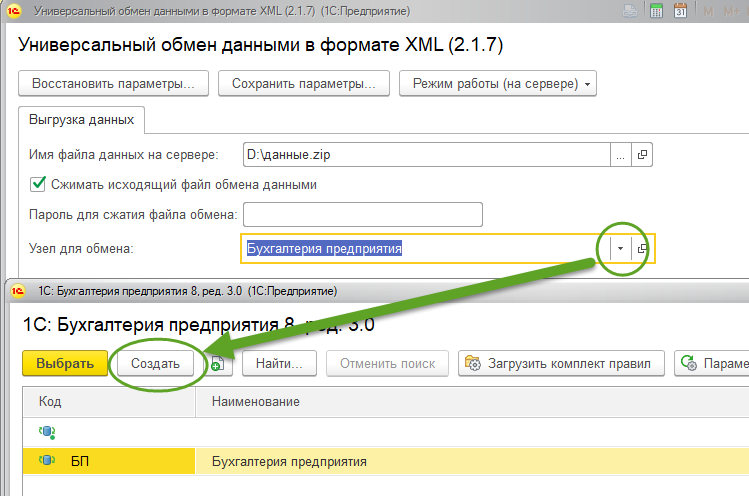Click Восстановить параметры... button
Screen dimensions: 749x496
point(113,84)
